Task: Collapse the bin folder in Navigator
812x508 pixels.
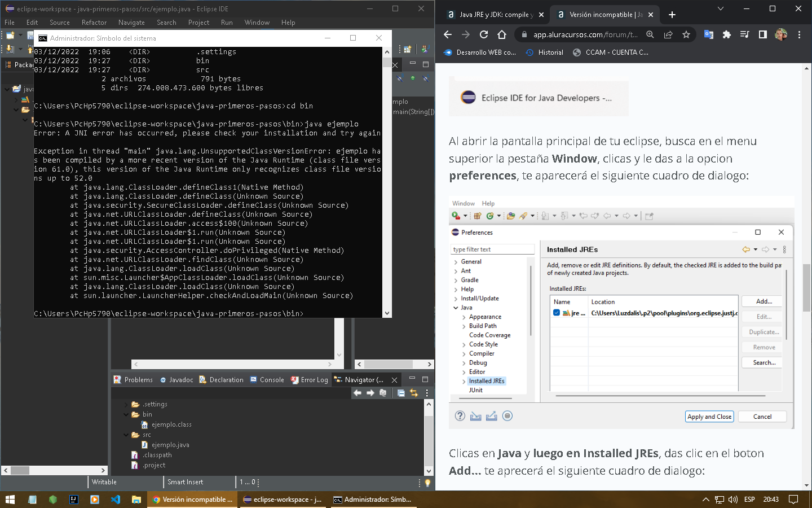Action: pos(127,415)
